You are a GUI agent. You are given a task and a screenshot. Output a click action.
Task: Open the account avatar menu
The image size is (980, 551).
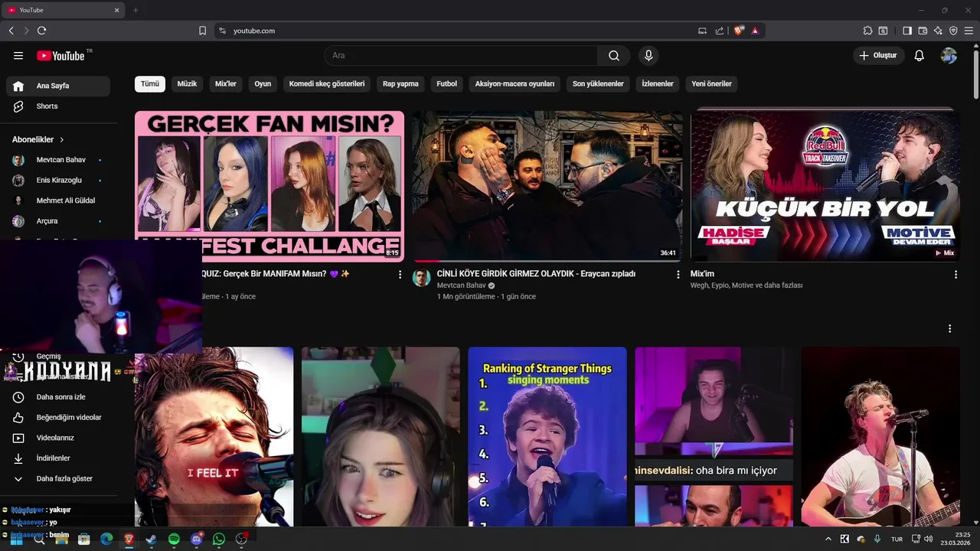[x=949, y=56]
